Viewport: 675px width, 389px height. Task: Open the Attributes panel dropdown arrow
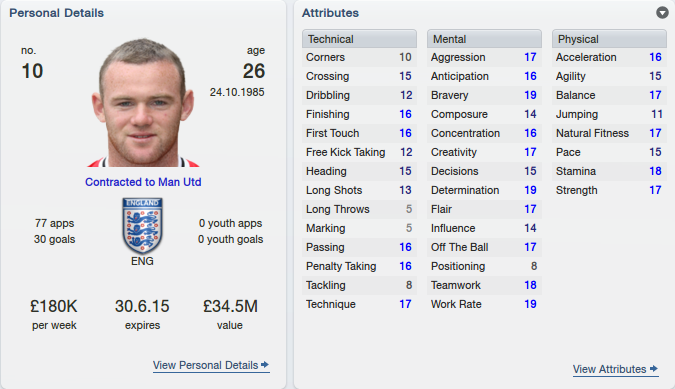[x=662, y=13]
